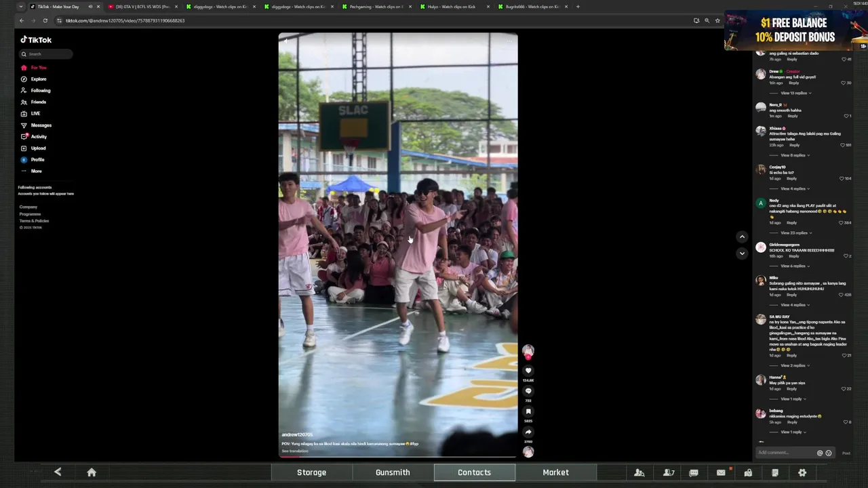The width and height of the screenshot is (868, 488).
Task: Click See translation under the caption
Action: 295,451
